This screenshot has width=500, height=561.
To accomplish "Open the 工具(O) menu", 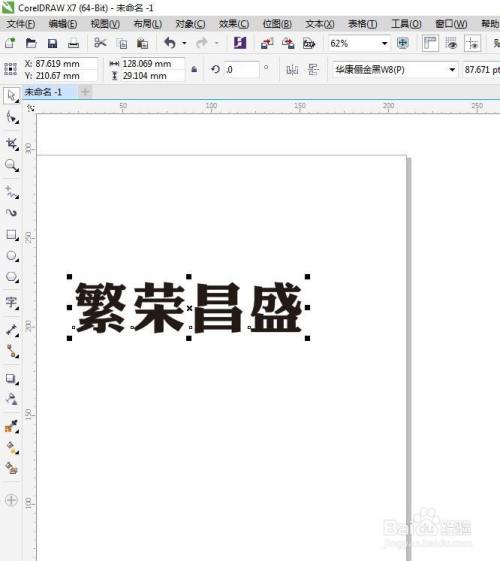I will [406, 24].
